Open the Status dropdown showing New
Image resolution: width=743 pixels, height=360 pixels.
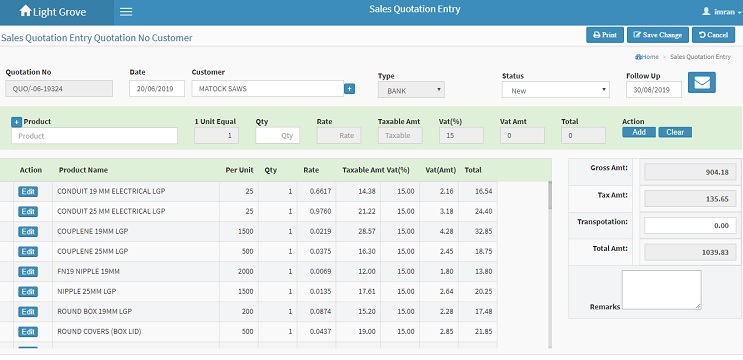pyautogui.click(x=555, y=90)
